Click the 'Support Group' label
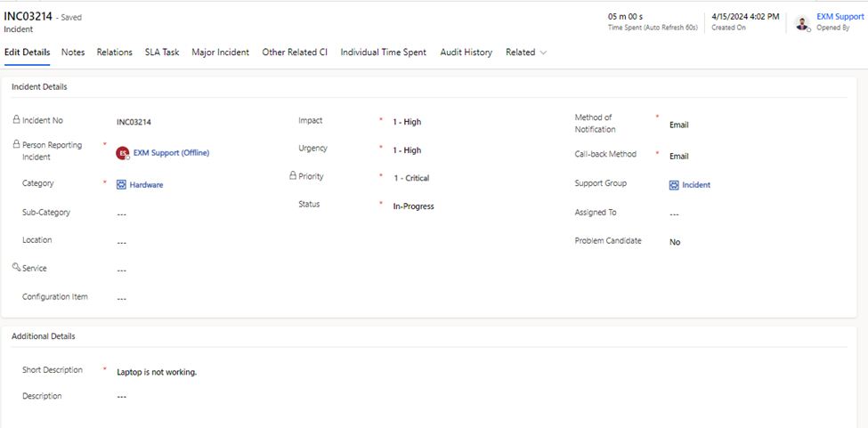868x428 pixels. pos(601,183)
